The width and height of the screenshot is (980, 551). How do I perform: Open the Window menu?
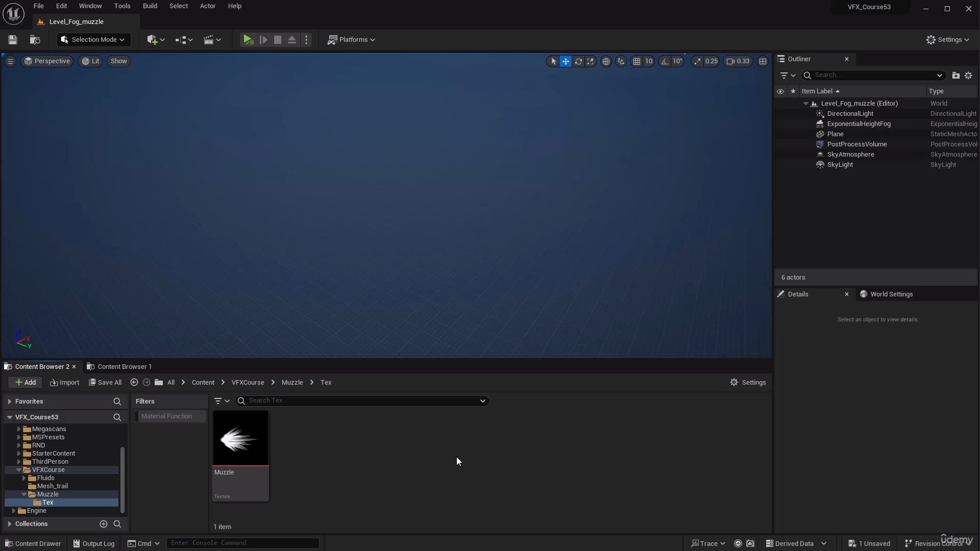pyautogui.click(x=90, y=6)
